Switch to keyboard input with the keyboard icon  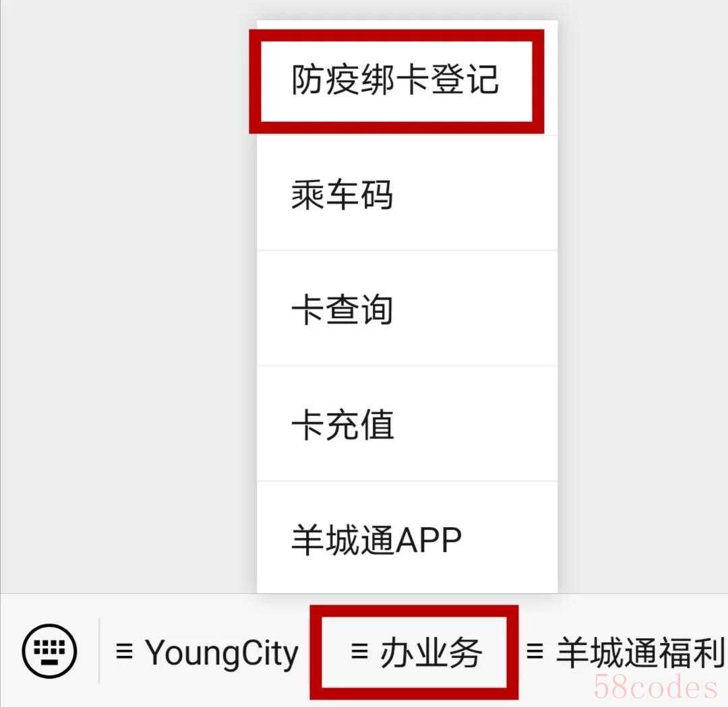[49, 651]
